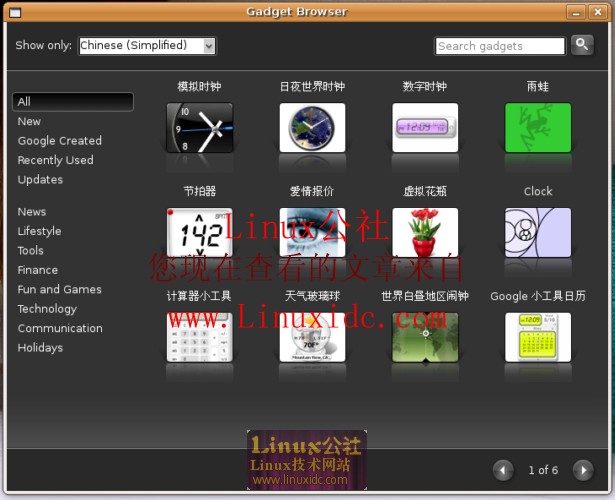Select the Communication category

(x=60, y=328)
